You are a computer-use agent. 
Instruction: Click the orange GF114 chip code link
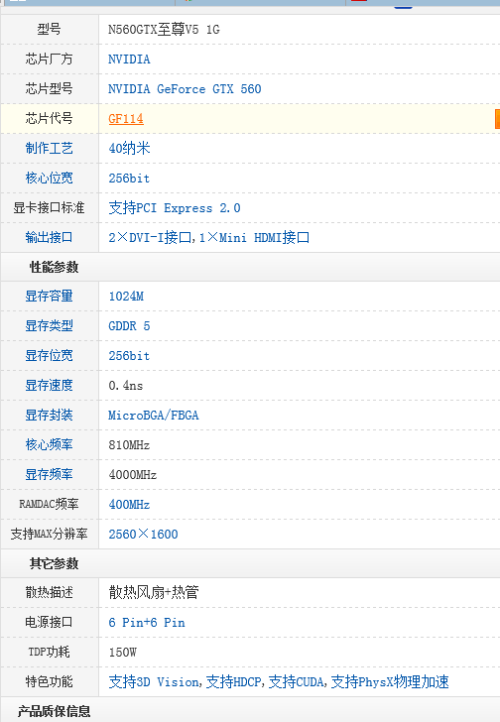point(126,119)
